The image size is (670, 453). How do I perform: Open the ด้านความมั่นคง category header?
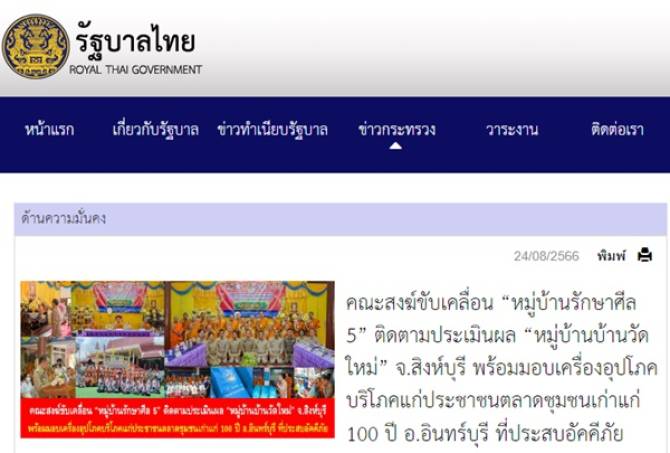pyautogui.click(x=340, y=219)
